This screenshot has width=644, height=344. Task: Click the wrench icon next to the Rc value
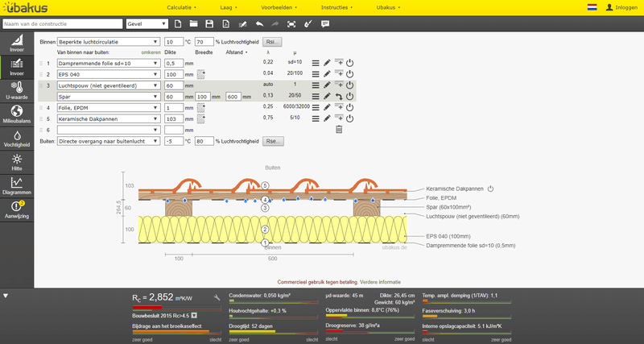click(217, 297)
